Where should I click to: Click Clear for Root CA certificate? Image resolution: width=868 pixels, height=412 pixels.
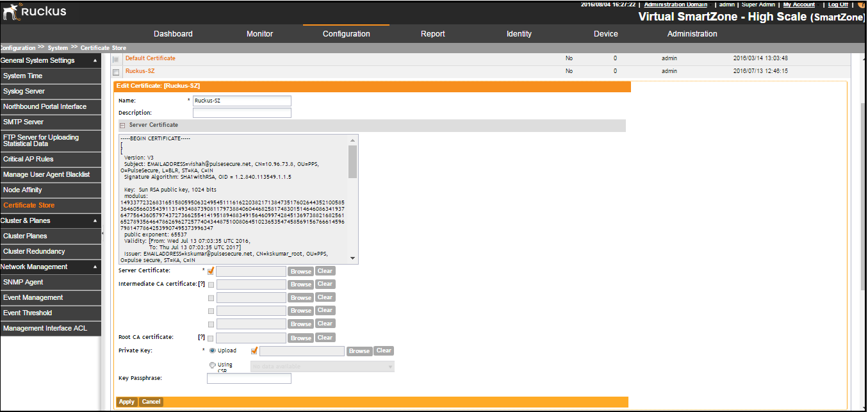325,337
